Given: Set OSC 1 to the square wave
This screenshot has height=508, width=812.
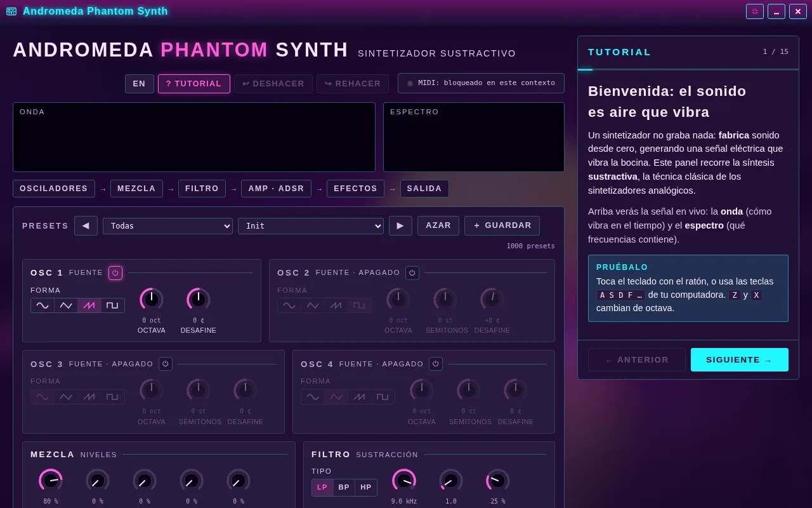Looking at the screenshot, I should 113,305.
